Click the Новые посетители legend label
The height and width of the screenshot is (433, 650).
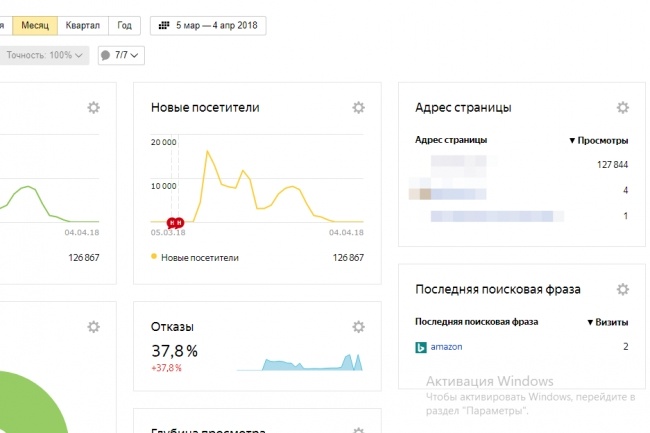(x=200, y=258)
